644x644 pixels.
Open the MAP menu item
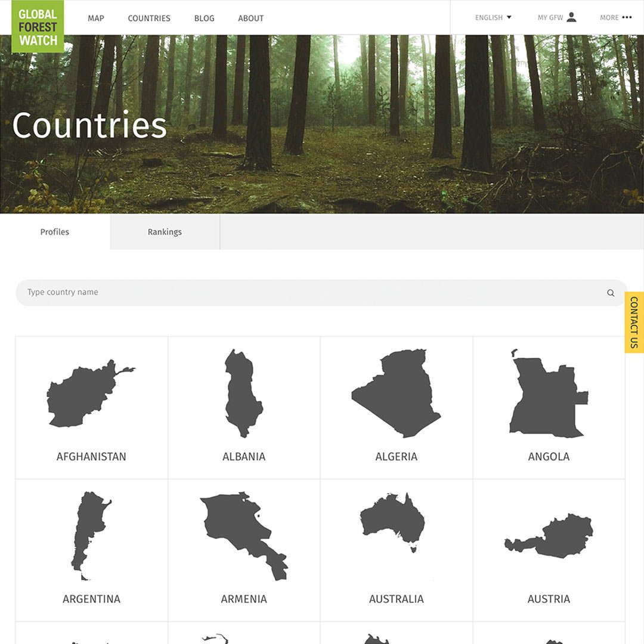(95, 18)
